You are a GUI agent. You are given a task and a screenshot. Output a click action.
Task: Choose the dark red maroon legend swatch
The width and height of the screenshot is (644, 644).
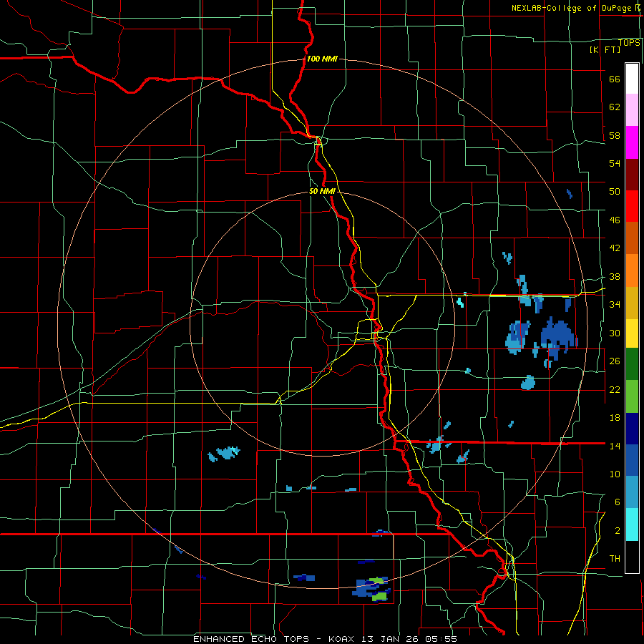tap(632, 175)
